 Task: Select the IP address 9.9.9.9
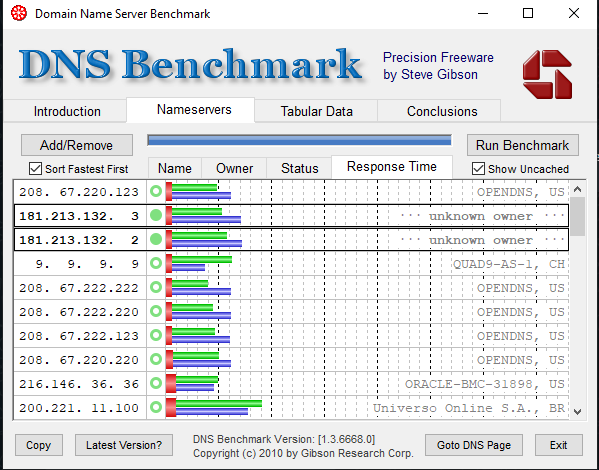pos(87,264)
